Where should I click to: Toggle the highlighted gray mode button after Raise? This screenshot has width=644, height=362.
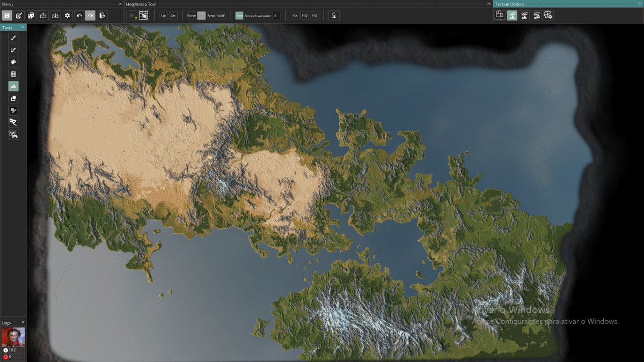[201, 16]
